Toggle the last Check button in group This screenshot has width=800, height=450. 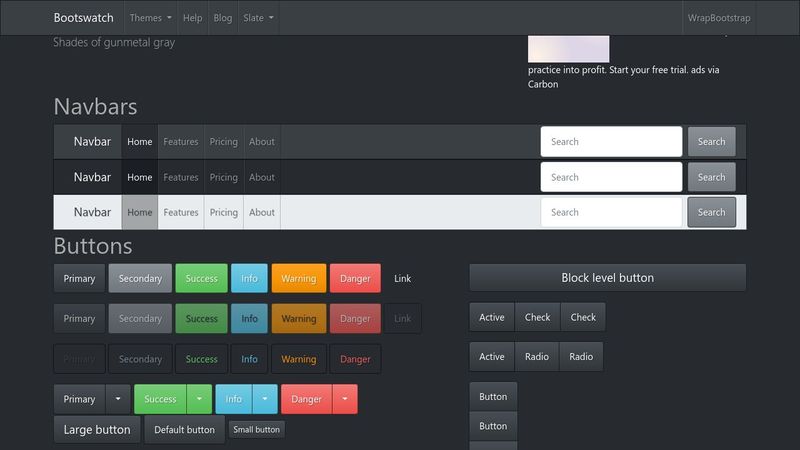pos(583,317)
